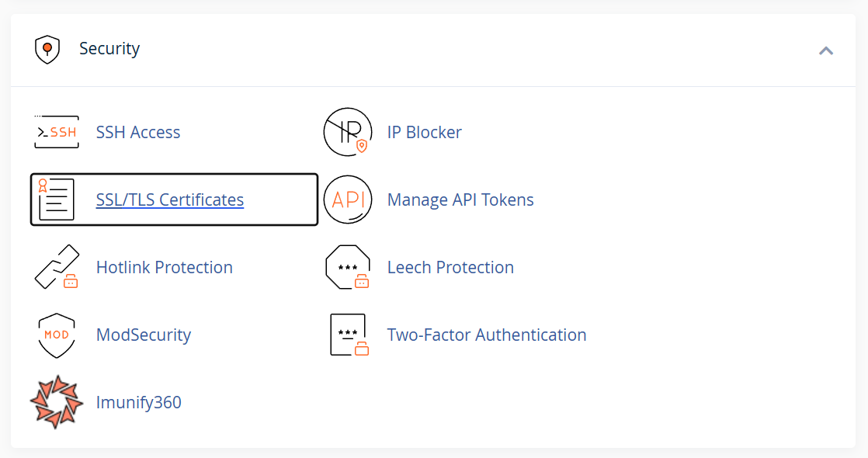This screenshot has height=458, width=868.
Task: Visit the Leech Protection link
Action: tap(450, 268)
